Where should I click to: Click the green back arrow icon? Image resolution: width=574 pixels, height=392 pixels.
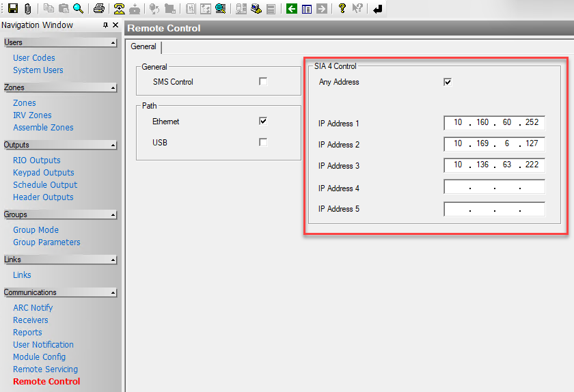point(292,9)
